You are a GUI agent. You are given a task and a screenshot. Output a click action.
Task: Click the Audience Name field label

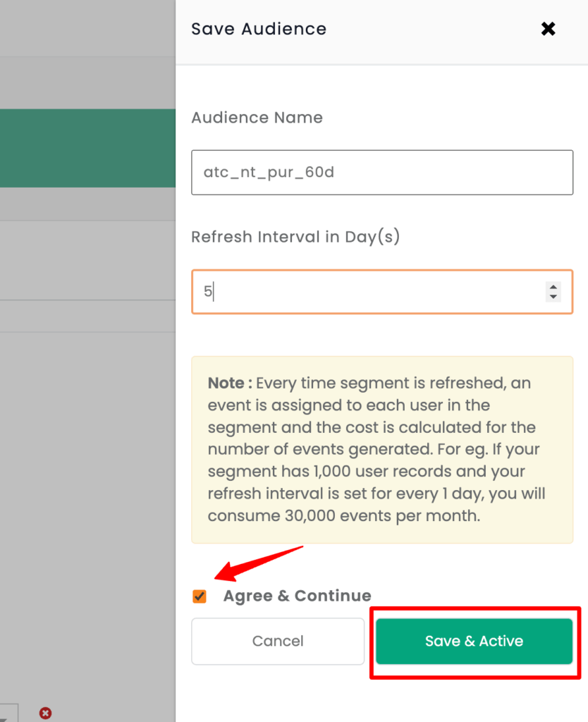coord(257,118)
